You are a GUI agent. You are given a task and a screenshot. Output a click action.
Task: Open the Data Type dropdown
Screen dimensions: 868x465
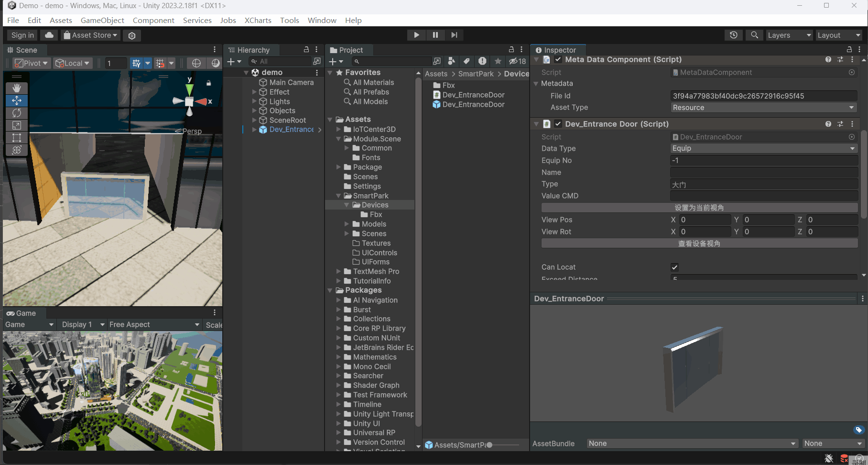coord(763,148)
